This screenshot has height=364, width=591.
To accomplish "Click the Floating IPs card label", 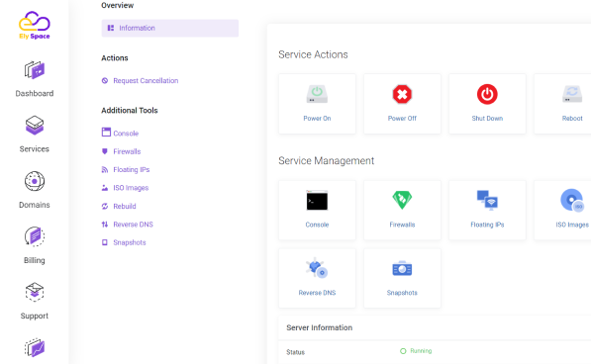I will 487,225.
